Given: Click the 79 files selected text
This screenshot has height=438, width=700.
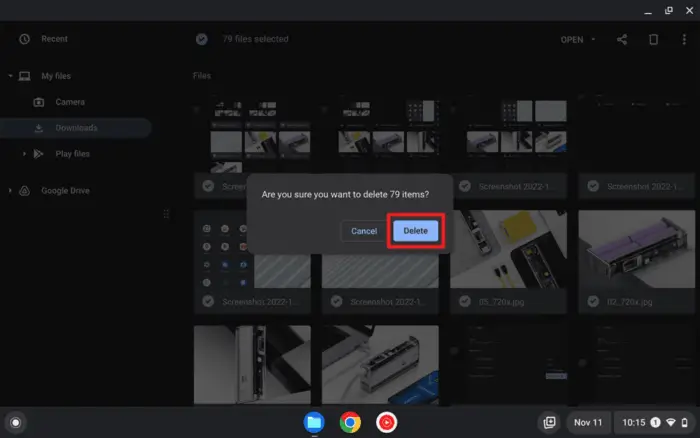Looking at the screenshot, I should point(255,39).
